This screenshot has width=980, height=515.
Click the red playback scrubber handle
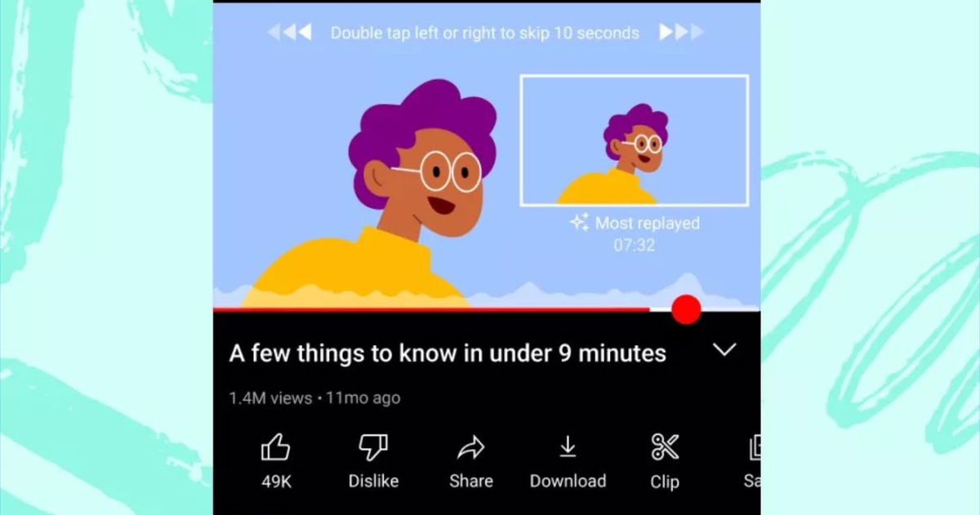coord(686,310)
